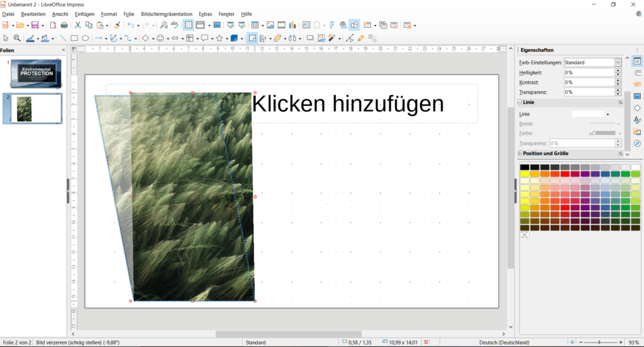This screenshot has width=644, height=347.
Task: Select the ellipse drawing tool
Action: tap(85, 38)
